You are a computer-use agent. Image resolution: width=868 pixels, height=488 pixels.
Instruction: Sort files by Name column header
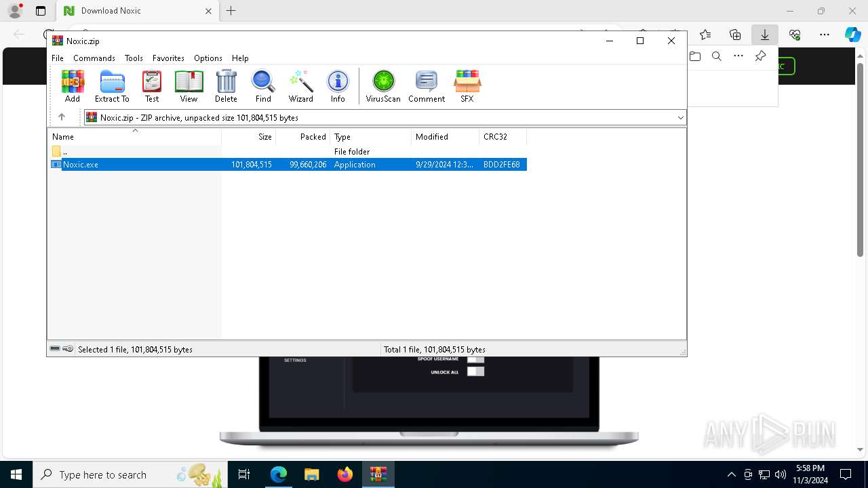pos(134,137)
